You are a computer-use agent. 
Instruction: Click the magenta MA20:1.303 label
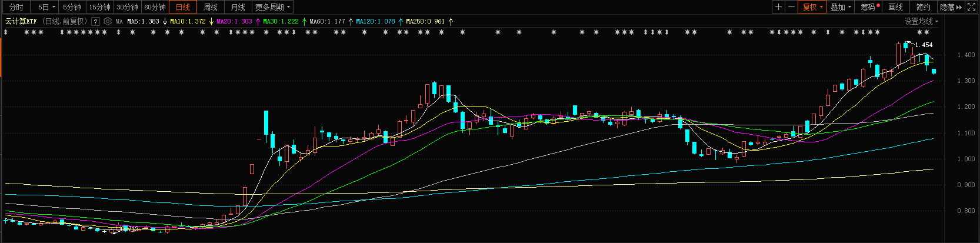(235, 21)
